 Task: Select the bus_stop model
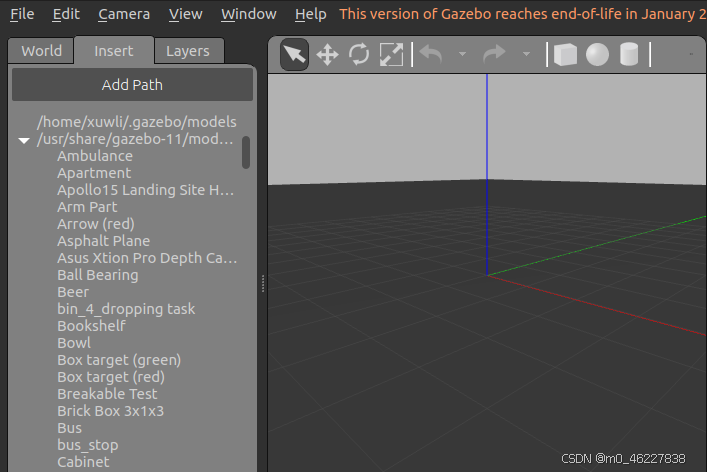(87, 445)
